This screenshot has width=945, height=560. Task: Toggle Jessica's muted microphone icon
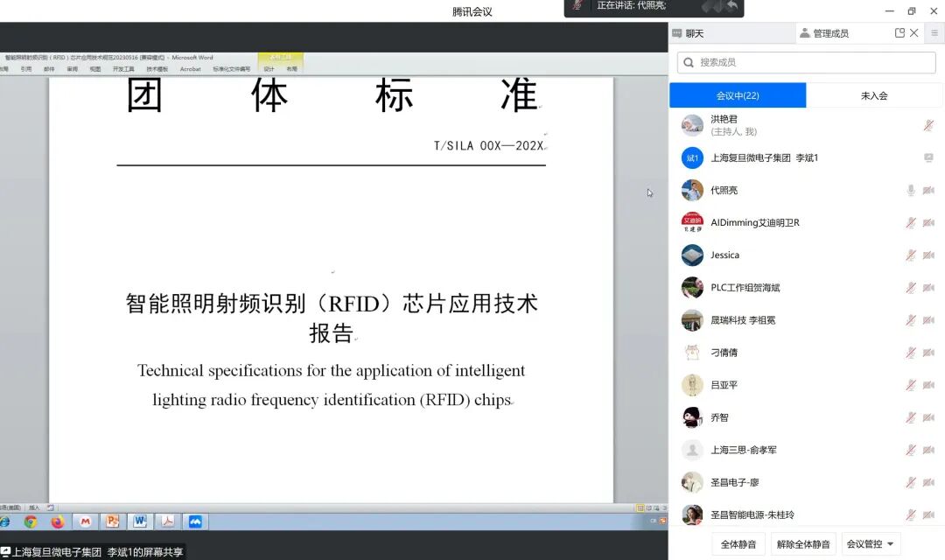click(909, 255)
